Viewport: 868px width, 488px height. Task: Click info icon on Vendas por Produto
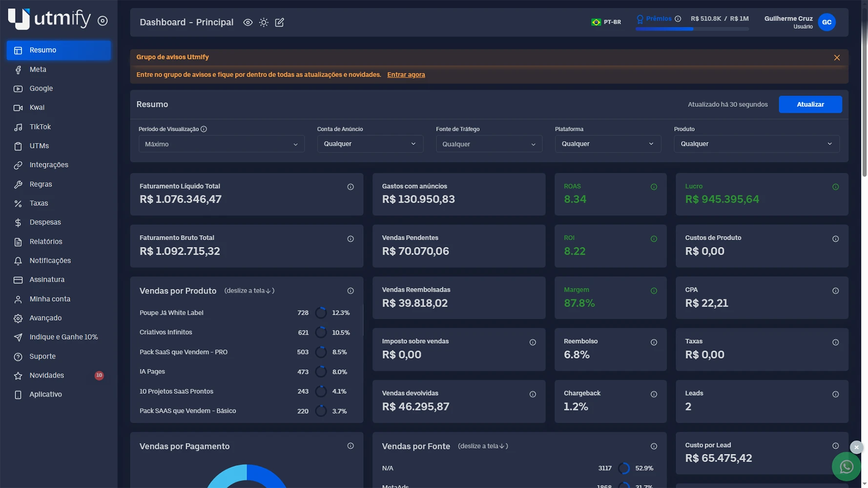click(351, 291)
